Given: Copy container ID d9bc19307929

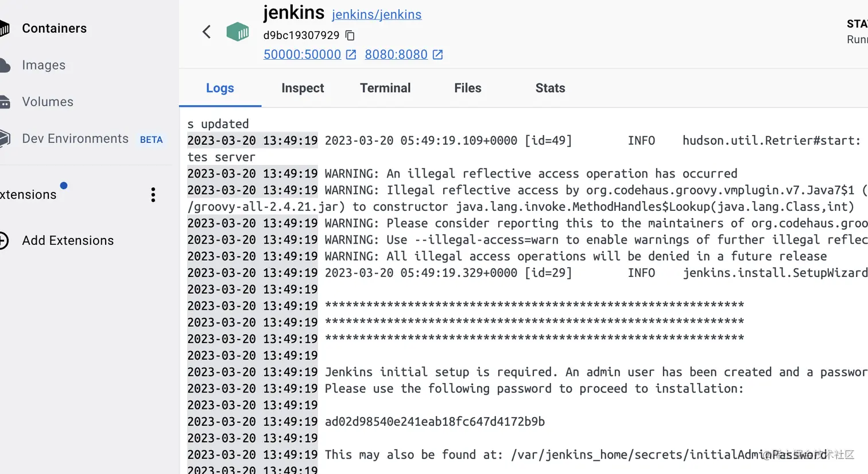Looking at the screenshot, I should [x=350, y=36].
